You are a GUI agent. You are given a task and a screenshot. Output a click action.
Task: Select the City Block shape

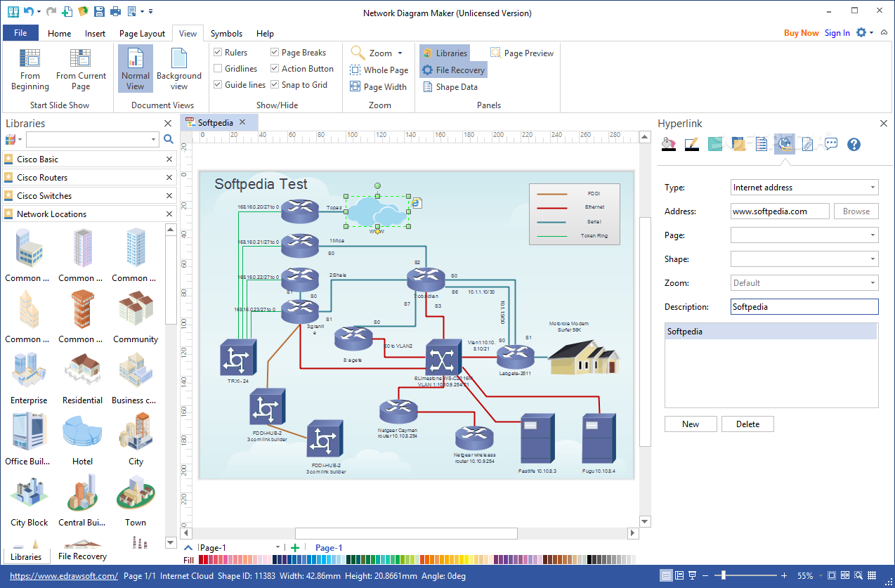(29, 499)
